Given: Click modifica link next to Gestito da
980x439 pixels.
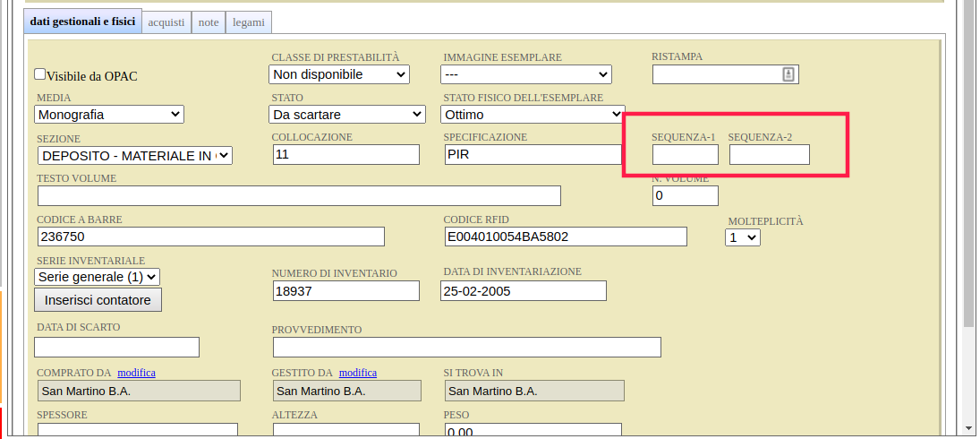Looking at the screenshot, I should pos(357,373).
